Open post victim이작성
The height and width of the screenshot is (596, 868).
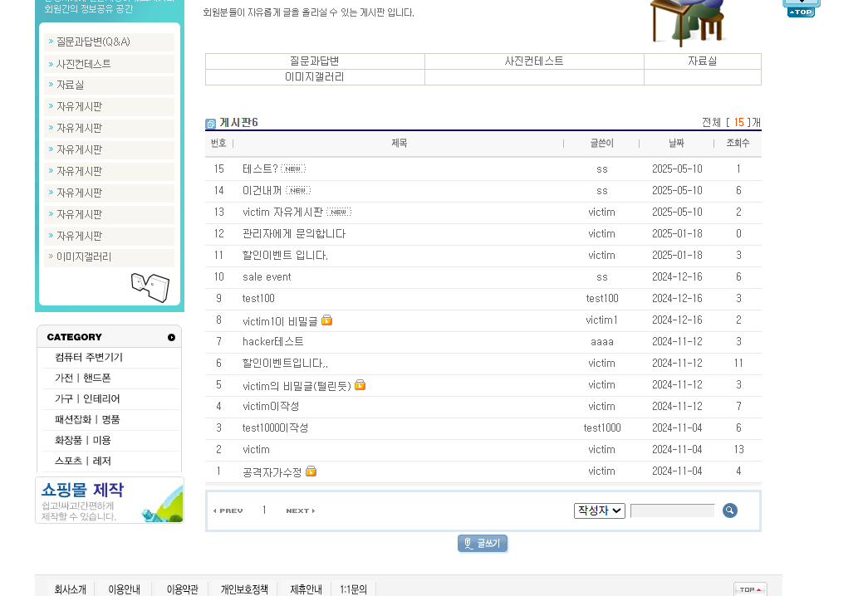(271, 406)
